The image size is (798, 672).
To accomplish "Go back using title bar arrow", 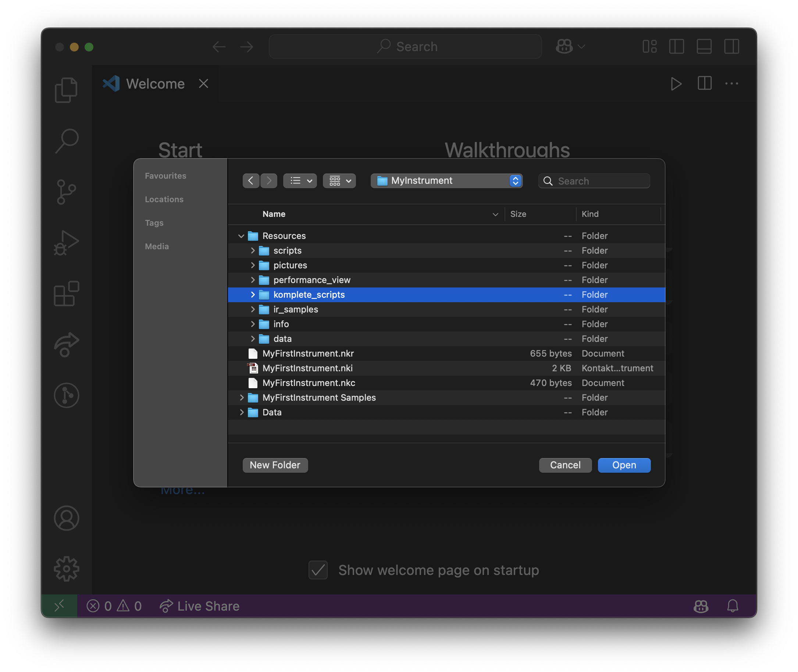I will (x=219, y=46).
